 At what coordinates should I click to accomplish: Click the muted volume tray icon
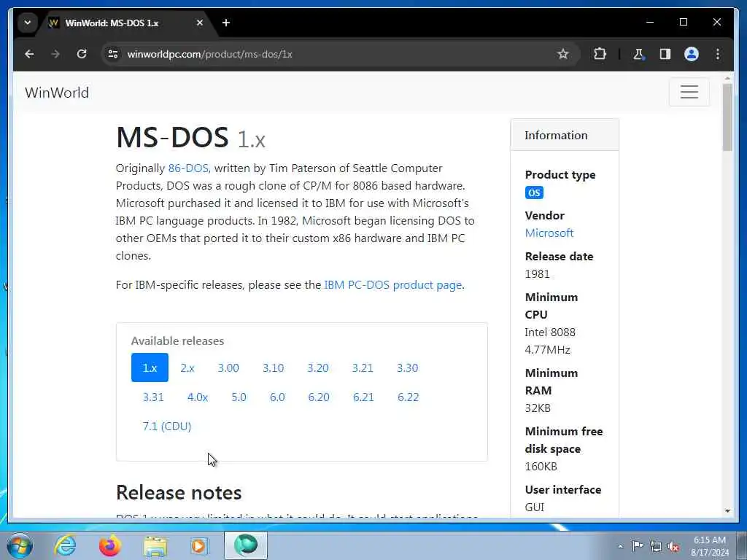pos(673,547)
